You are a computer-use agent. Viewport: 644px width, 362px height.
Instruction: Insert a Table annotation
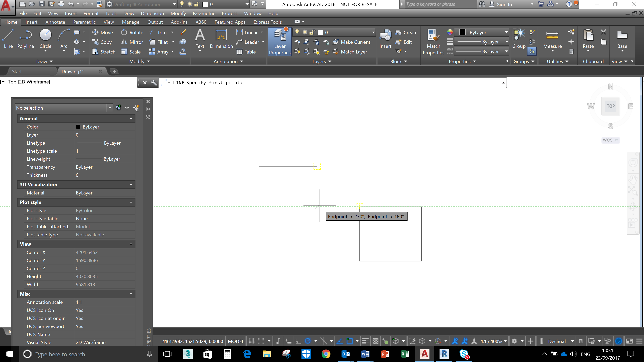246,52
